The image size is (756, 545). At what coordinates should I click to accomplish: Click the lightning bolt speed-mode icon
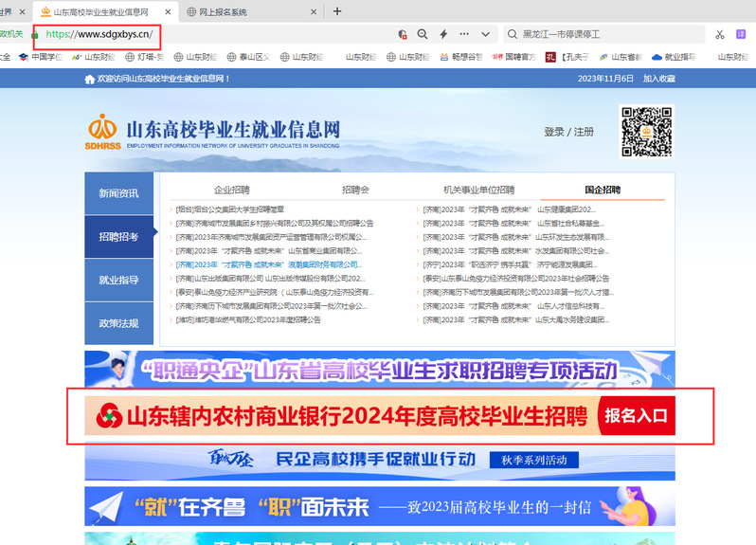point(443,34)
